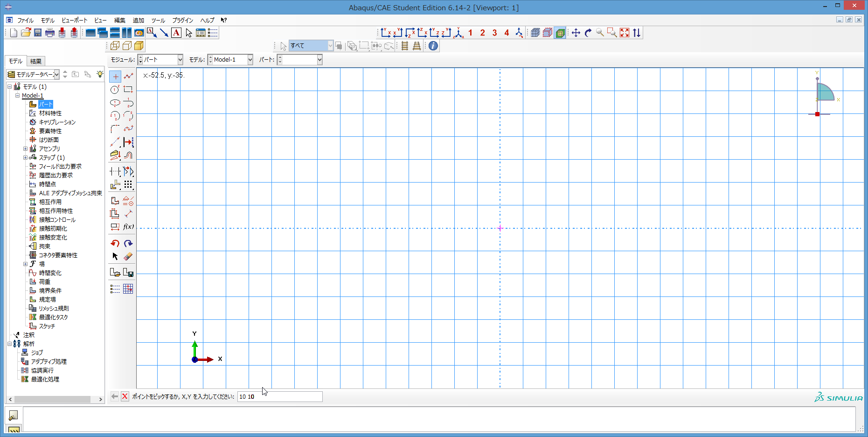Viewport: 868px width, 437px height.
Task: Toggle shaded render style
Action: [x=139, y=46]
